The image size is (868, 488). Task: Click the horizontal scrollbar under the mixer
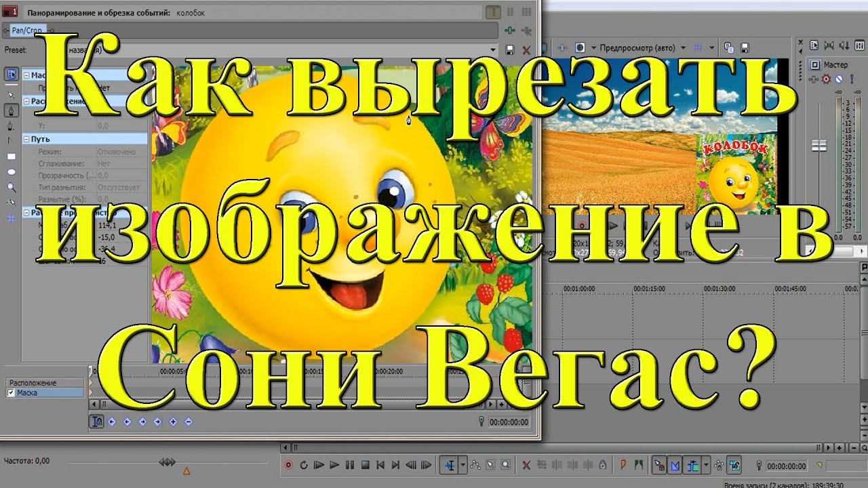(x=837, y=251)
